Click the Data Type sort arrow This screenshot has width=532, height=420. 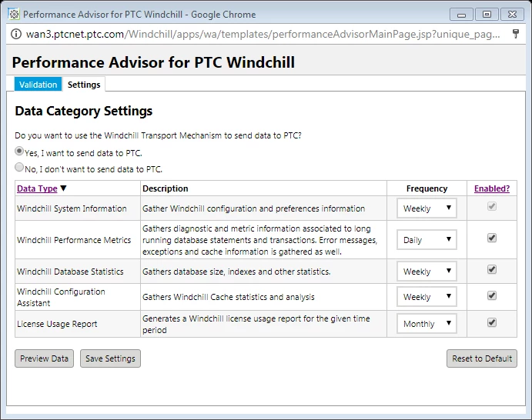[x=63, y=188]
